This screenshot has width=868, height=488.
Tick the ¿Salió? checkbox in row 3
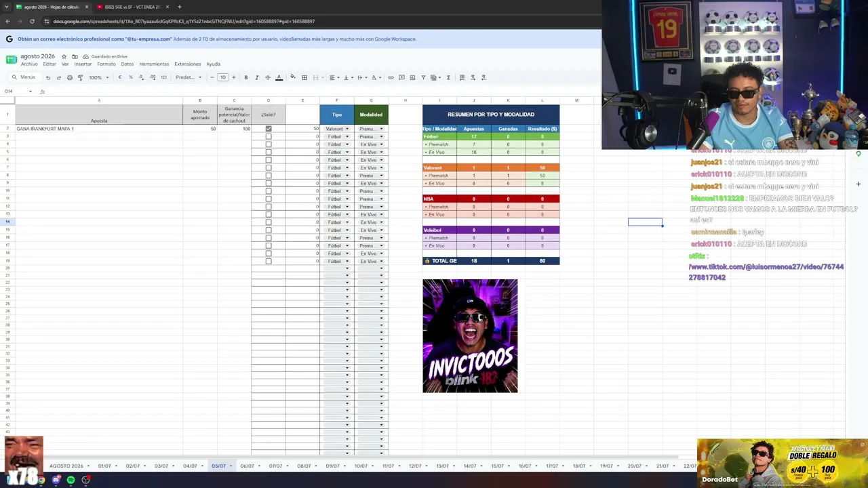(269, 137)
